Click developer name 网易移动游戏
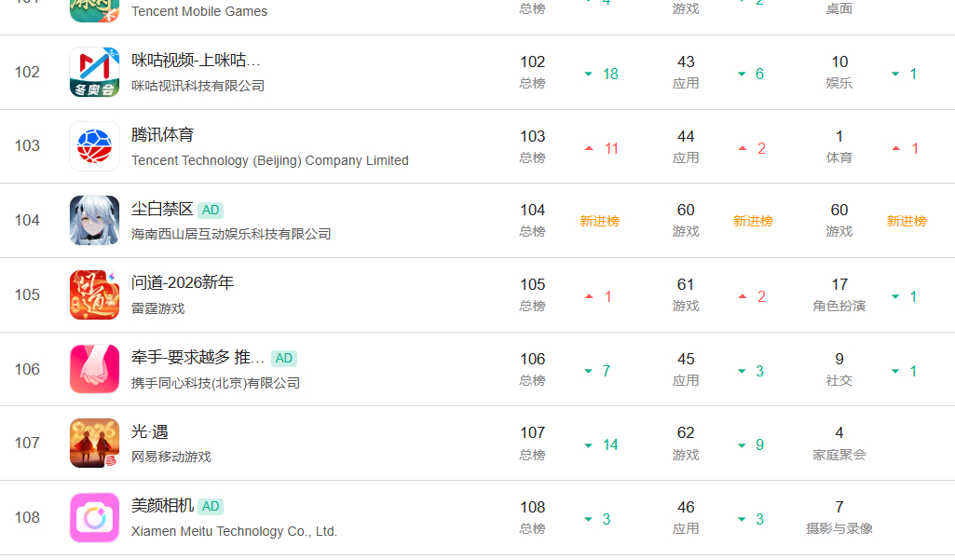Viewport: 955px width, 560px height. coord(171,457)
